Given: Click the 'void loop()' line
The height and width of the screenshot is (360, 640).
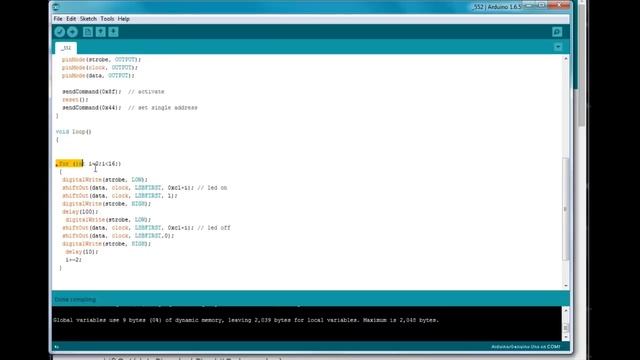Looking at the screenshot, I should point(73,132).
